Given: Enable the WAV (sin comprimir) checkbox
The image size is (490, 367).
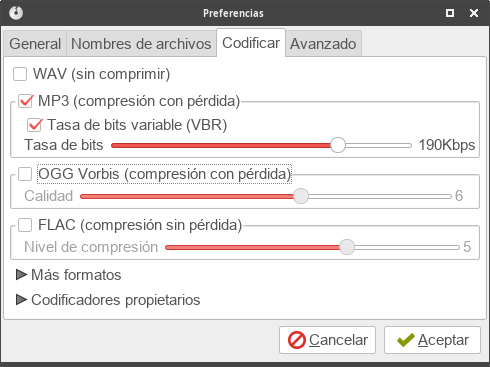Looking at the screenshot, I should click(20, 74).
